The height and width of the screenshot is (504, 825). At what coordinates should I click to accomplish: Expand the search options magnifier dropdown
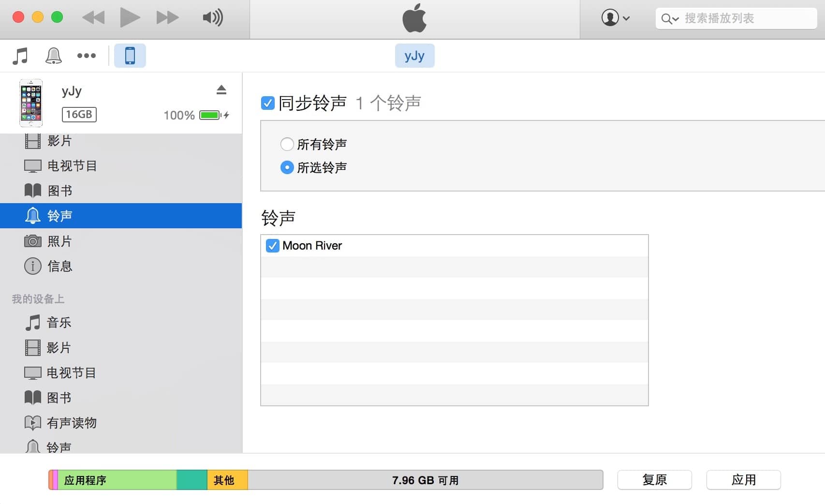coord(670,19)
